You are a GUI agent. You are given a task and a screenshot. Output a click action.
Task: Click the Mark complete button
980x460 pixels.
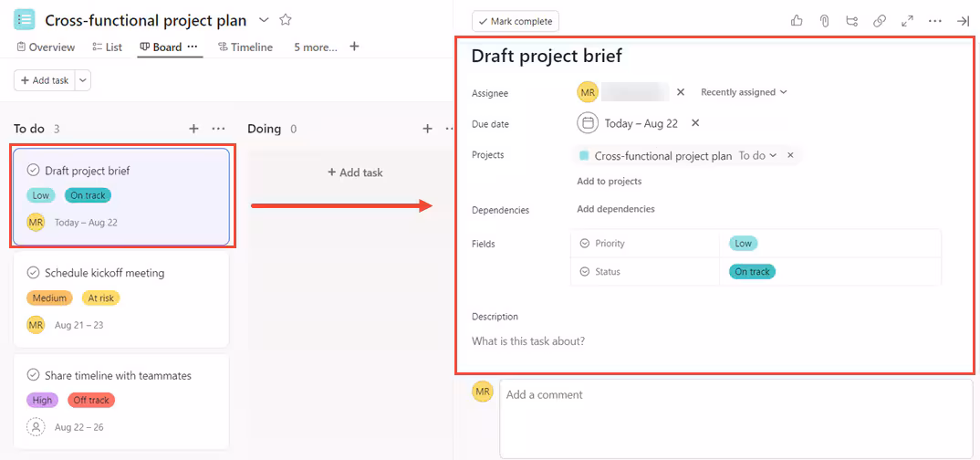(x=516, y=21)
